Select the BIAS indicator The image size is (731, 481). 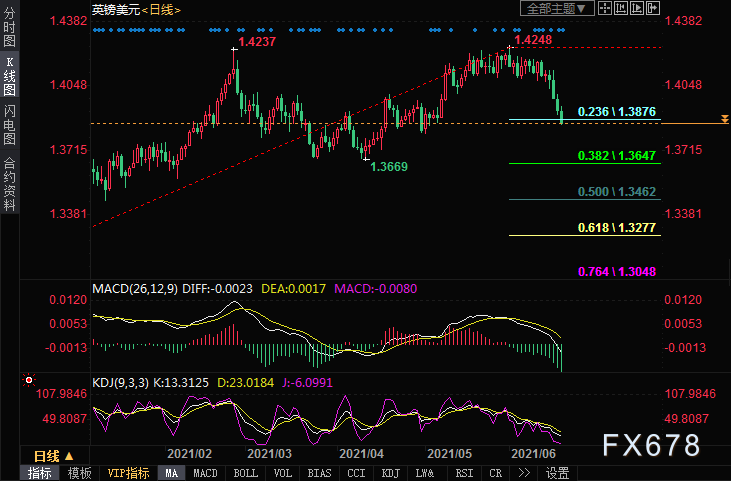click(x=319, y=473)
